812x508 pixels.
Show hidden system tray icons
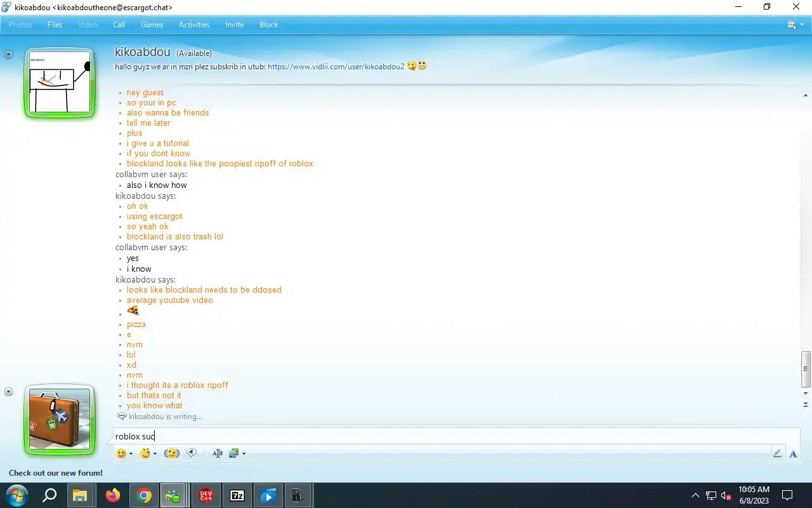click(x=695, y=495)
